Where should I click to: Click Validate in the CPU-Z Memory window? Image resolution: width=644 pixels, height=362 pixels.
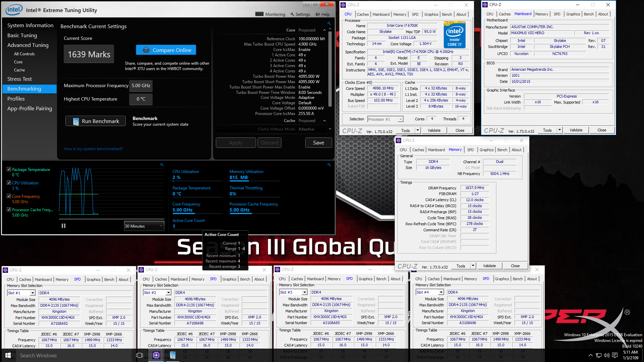pos(489,266)
